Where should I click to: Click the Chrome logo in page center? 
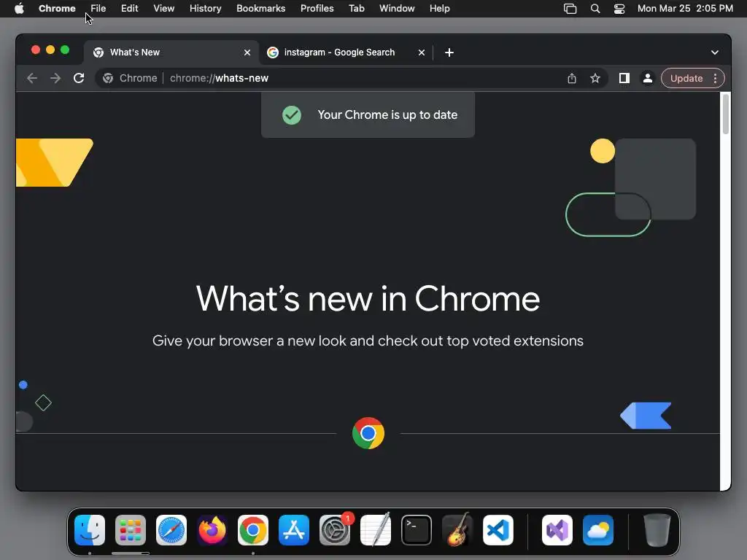[368, 433]
